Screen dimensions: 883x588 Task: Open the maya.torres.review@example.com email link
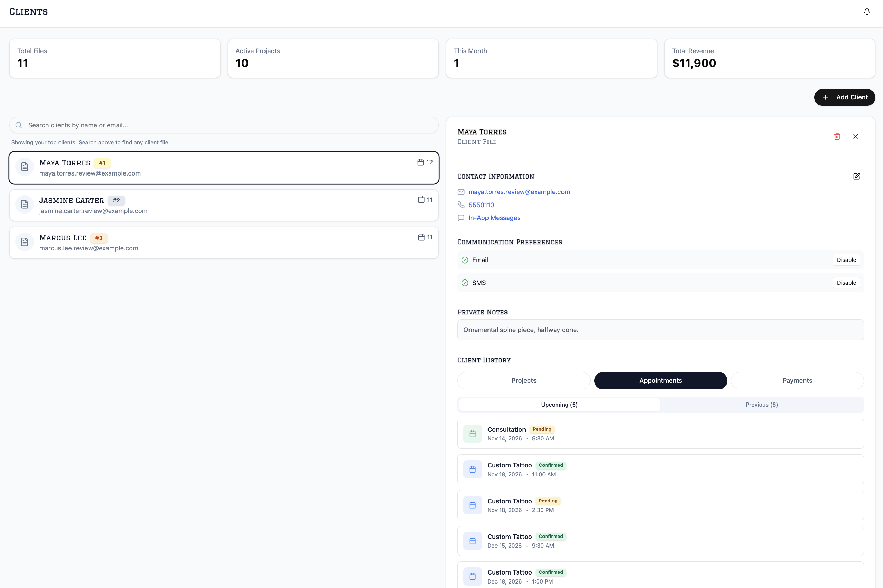point(519,192)
